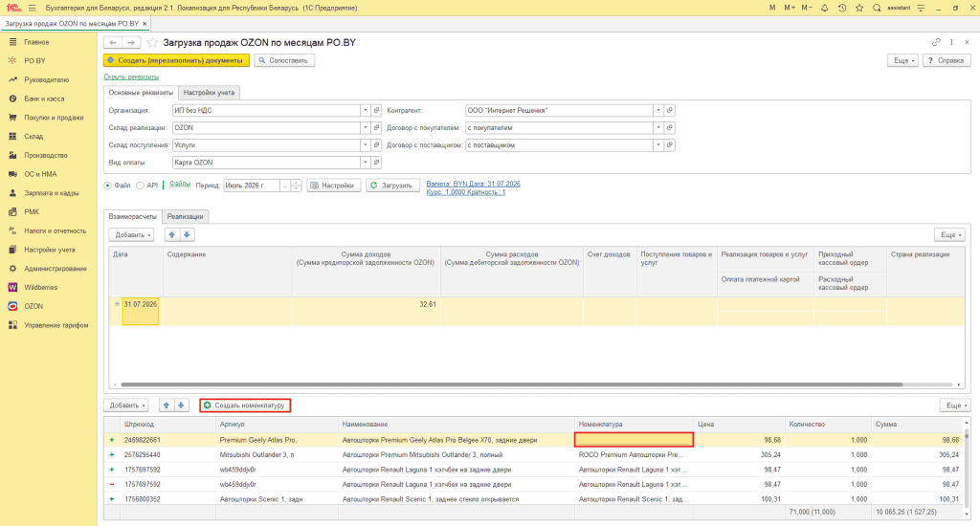Image resolution: width=980 pixels, height=526 pixels.
Task: Click period stepper up arrow
Action: coord(297,183)
